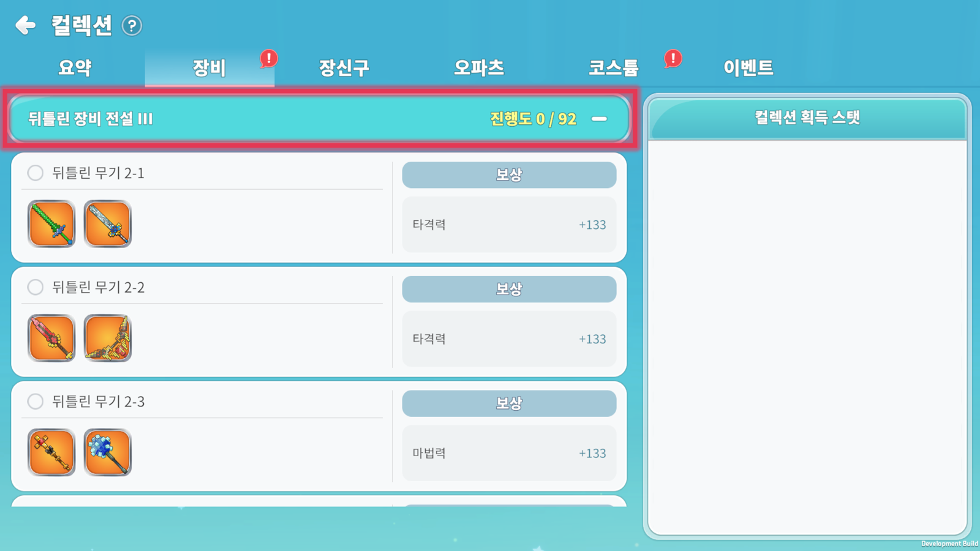Click the 진행도 0 / 92 progress text
The image size is (980, 551).
pyautogui.click(x=533, y=119)
